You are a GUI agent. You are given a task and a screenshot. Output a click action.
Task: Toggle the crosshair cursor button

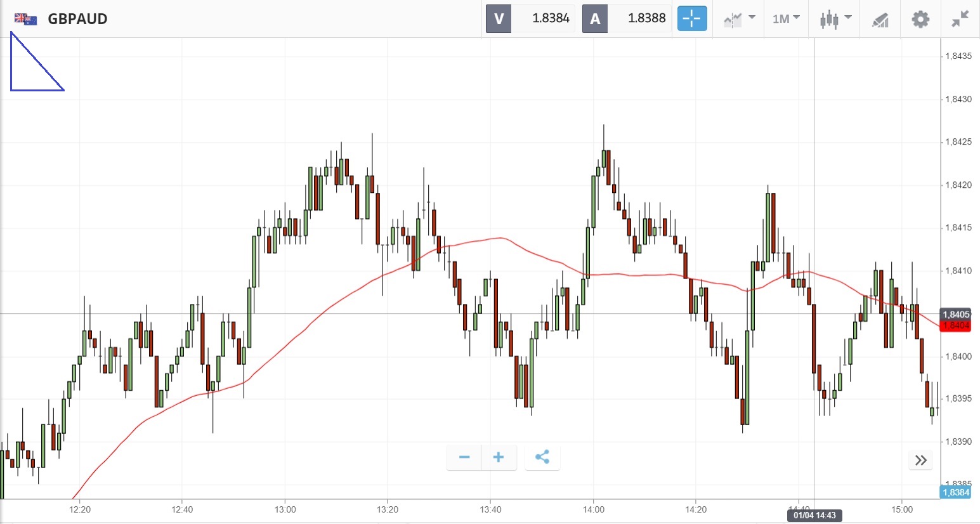[x=691, y=19]
